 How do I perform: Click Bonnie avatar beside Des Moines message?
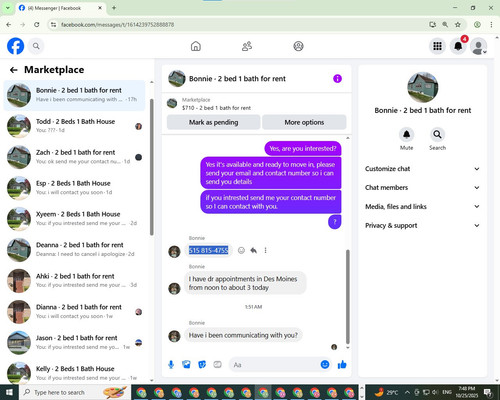(x=174, y=289)
